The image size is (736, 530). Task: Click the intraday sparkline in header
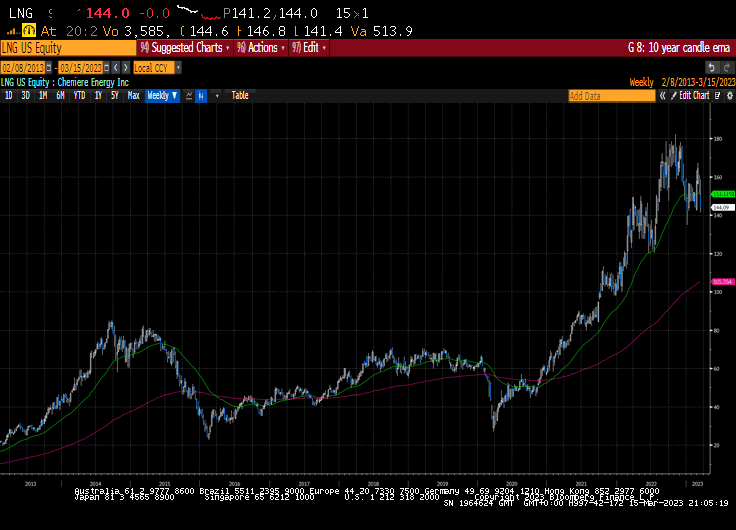click(x=199, y=13)
